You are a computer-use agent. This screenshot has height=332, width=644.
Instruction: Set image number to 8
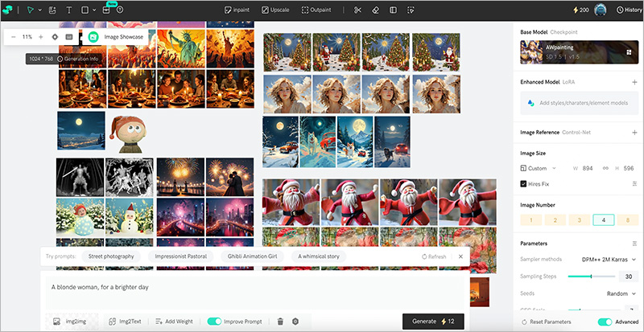tap(628, 220)
